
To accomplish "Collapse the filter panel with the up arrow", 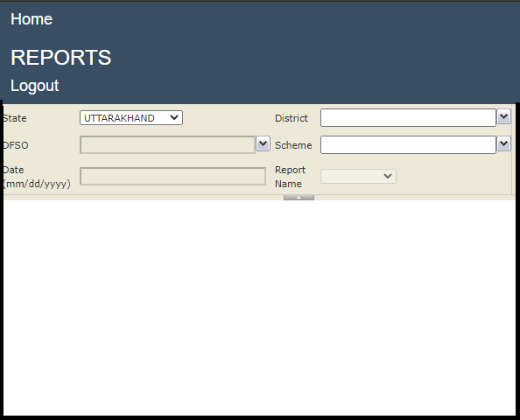I will click(299, 197).
